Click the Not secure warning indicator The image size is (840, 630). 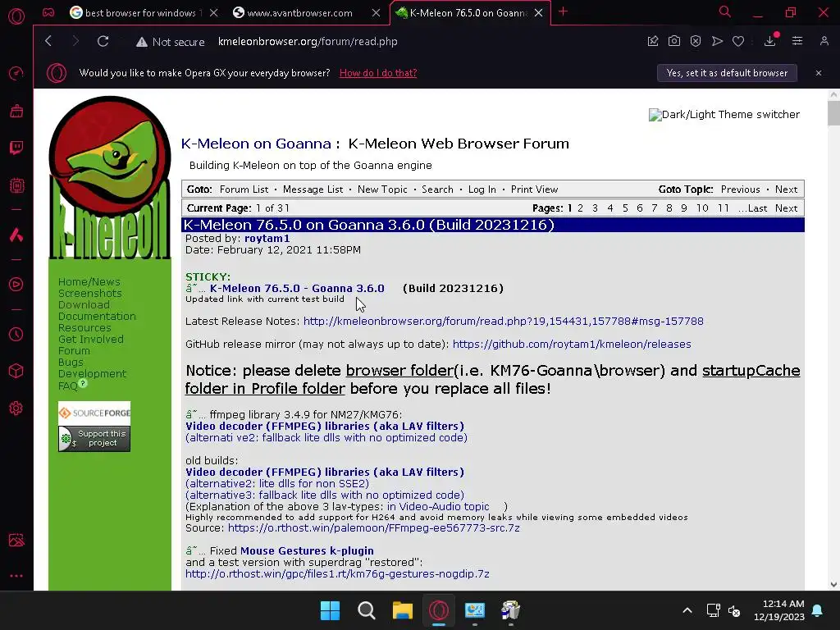click(171, 42)
